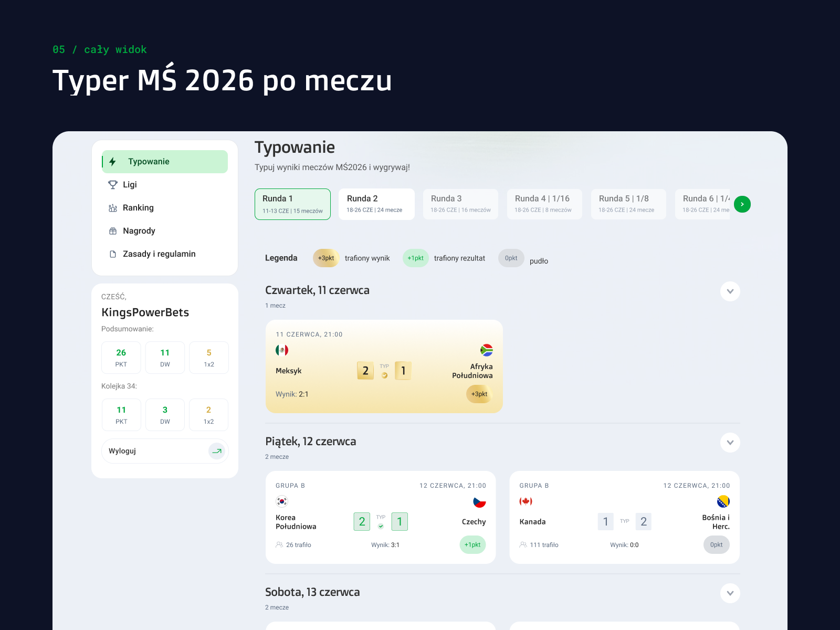Click Afryka Południowa score box showing 1
840x630 pixels.
point(403,371)
